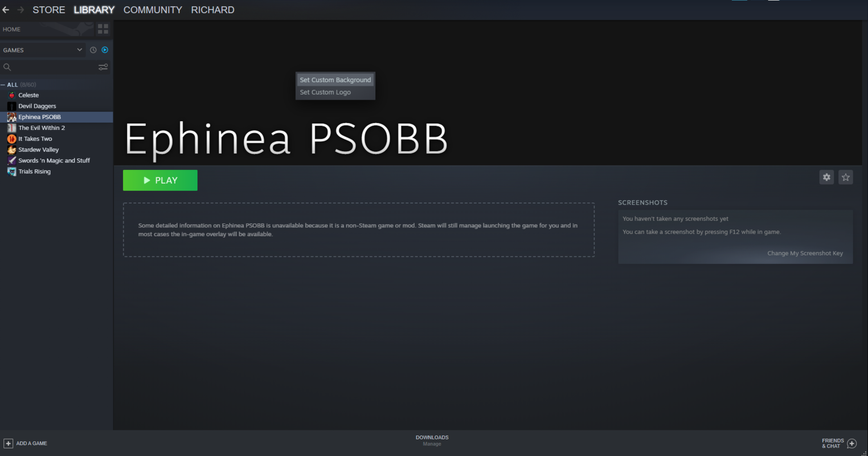Open Friends & Chat plus icon
Viewport: 868px width, 456px height.
click(852, 443)
